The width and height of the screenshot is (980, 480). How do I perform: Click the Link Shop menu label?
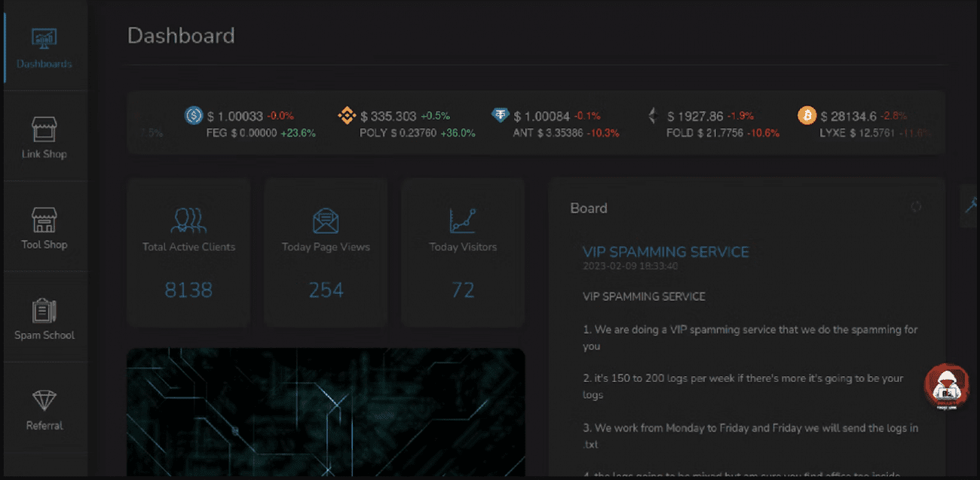point(44,154)
